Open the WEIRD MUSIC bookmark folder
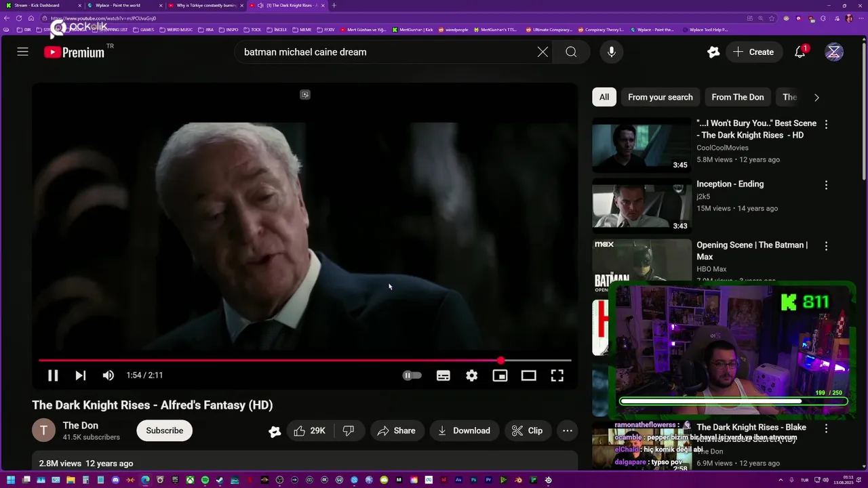 pyautogui.click(x=176, y=30)
